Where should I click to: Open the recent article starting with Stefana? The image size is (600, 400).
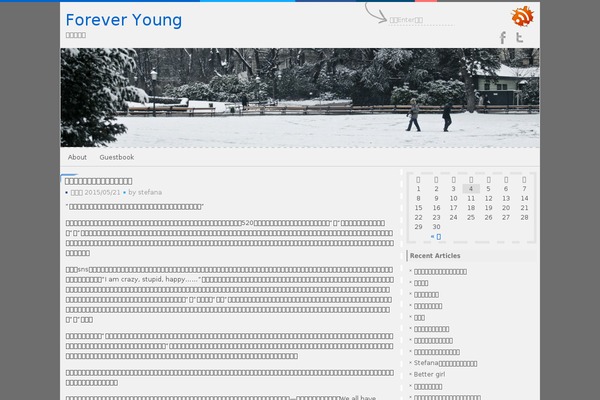445,363
